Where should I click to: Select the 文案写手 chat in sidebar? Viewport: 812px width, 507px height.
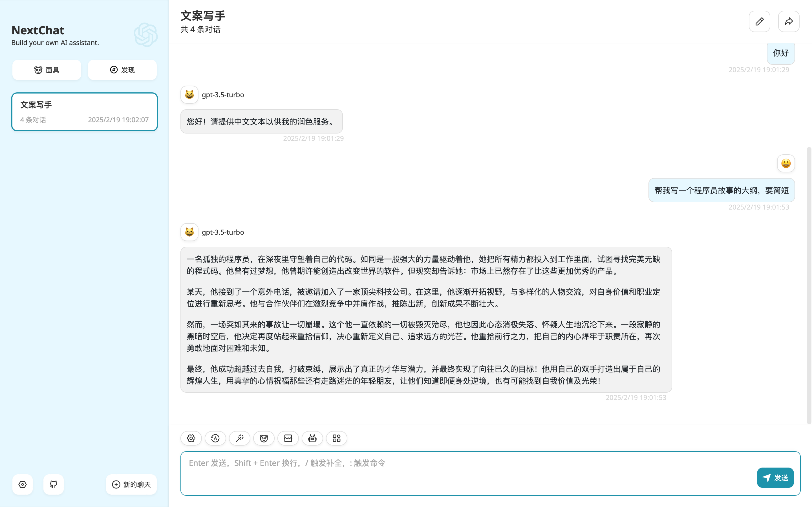(x=84, y=112)
